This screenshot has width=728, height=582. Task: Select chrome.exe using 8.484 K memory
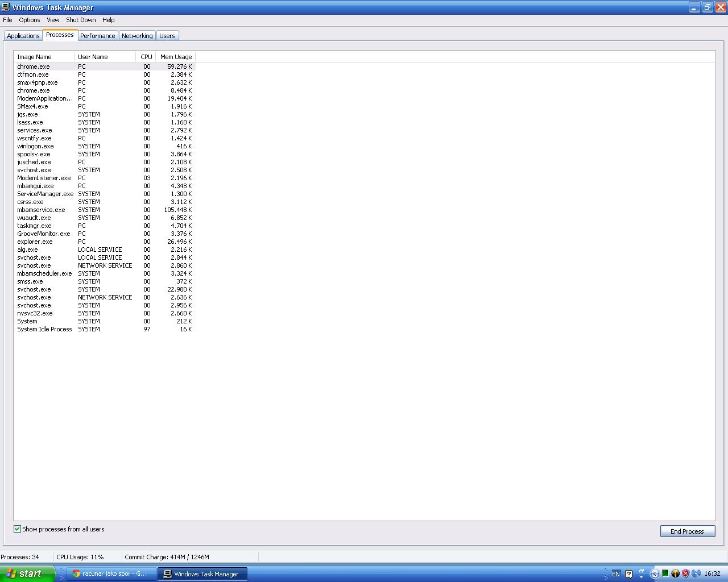coord(105,90)
